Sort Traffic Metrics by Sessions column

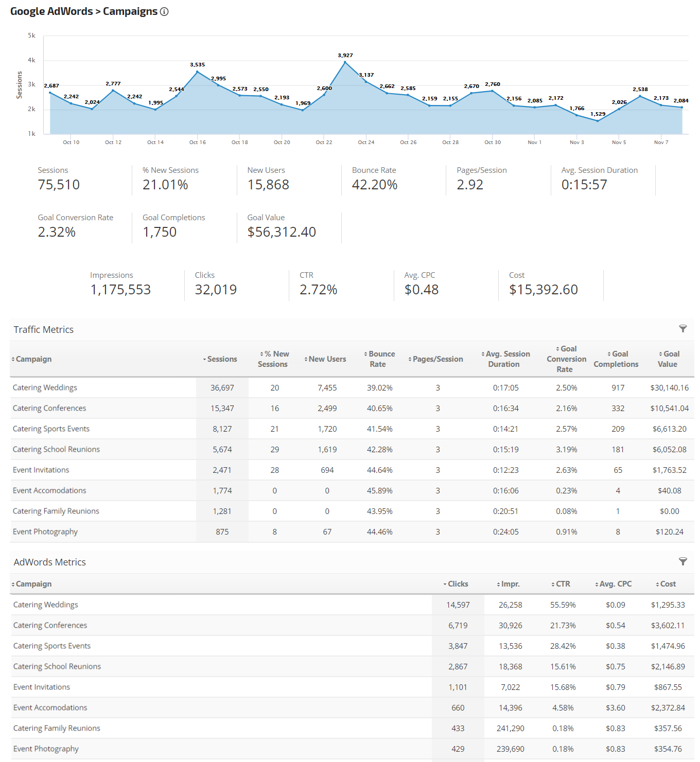click(222, 359)
